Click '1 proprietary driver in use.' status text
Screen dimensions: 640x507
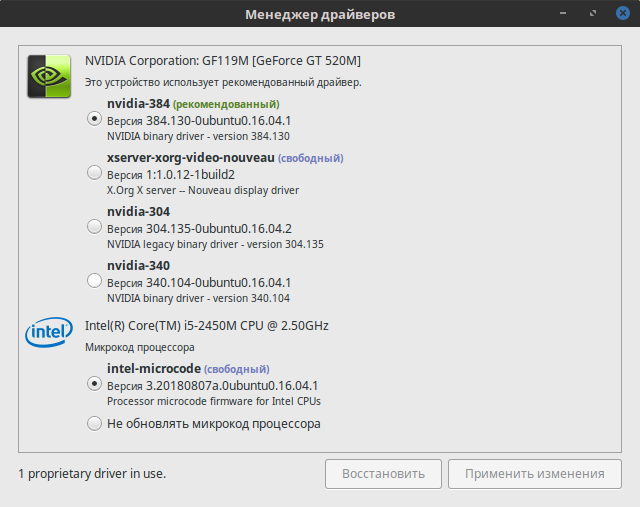[92, 474]
